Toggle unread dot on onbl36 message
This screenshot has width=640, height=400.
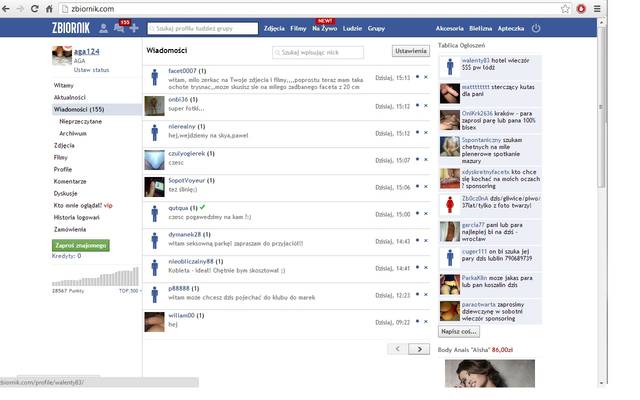click(x=417, y=104)
